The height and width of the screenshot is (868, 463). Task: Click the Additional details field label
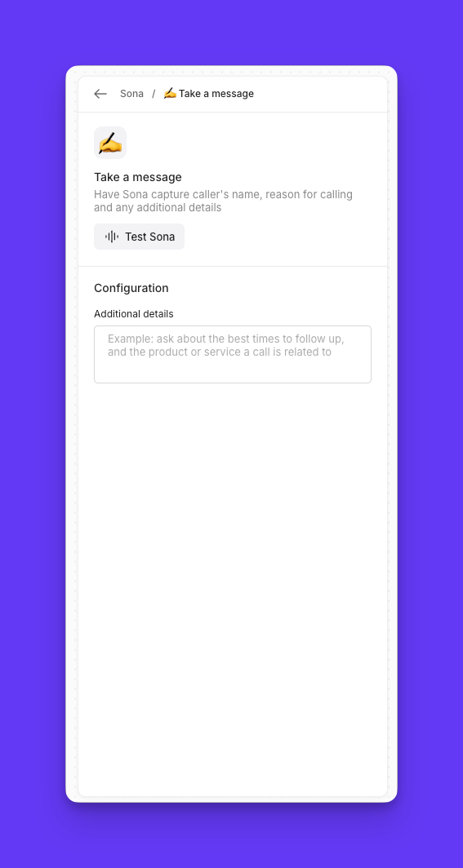pos(133,314)
